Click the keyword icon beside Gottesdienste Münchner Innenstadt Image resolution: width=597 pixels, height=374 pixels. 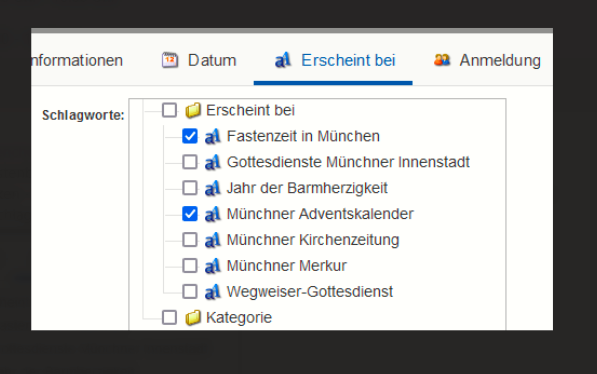pos(212,162)
